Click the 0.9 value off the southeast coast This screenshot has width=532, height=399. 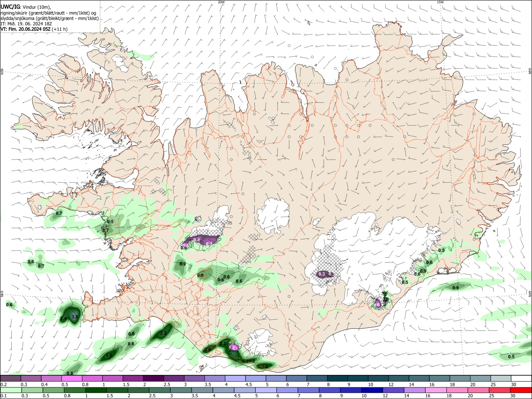coord(456,288)
